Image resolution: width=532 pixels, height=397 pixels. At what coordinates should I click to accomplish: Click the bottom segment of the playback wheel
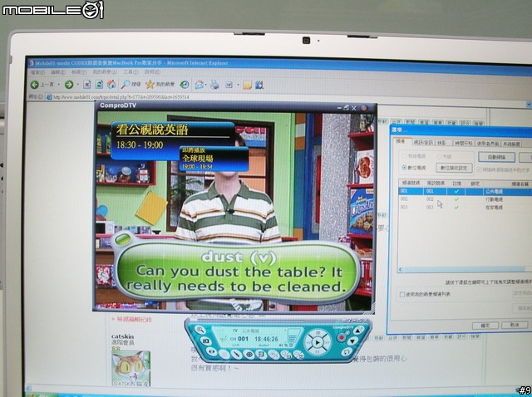318,351
